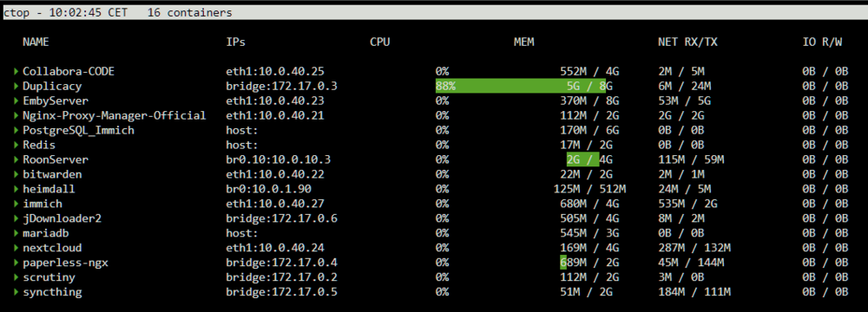Screen dimensions: 868x312
Task: Select the heimdall container name
Action: click(x=49, y=189)
